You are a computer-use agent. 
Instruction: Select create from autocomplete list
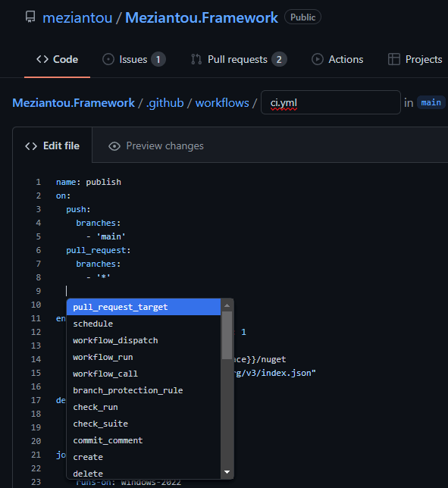pos(143,457)
